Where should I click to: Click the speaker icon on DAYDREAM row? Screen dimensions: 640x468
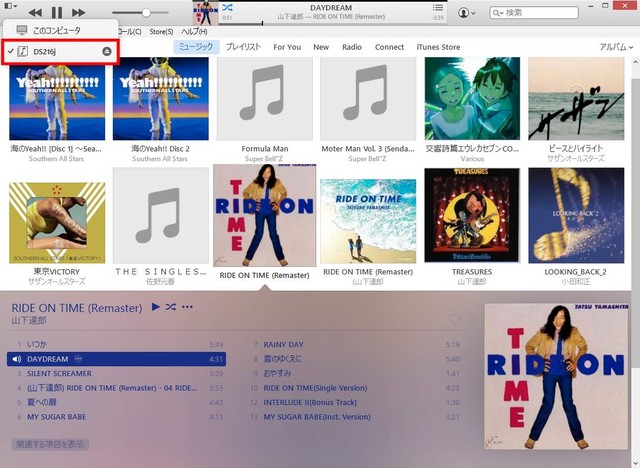(x=16, y=359)
